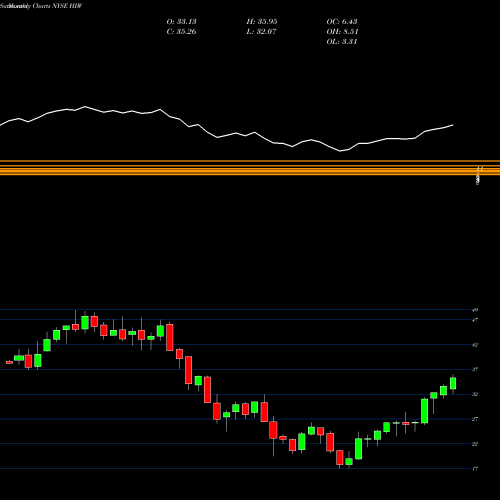
Task: Click the 22 price axis label
Action: 475,444
